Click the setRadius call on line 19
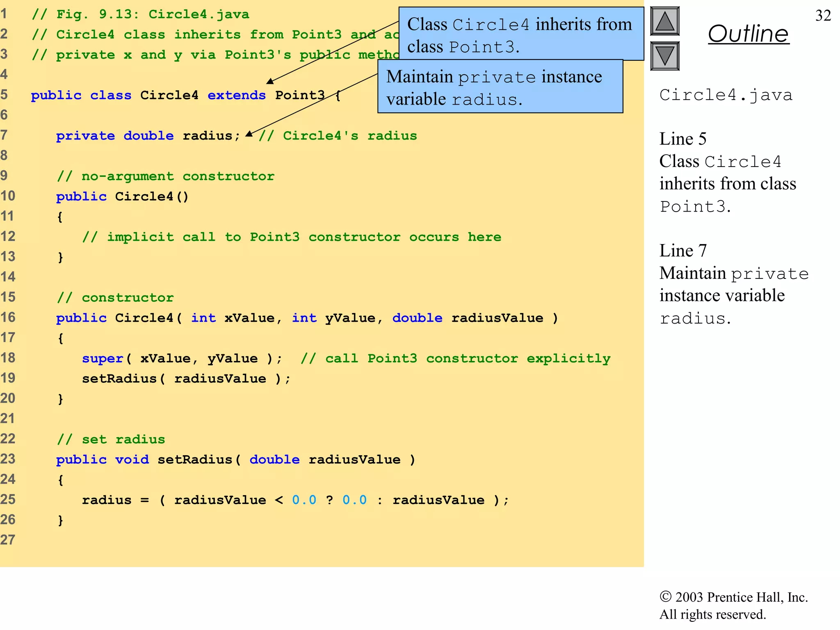This screenshot has width=840, height=630. (x=119, y=379)
